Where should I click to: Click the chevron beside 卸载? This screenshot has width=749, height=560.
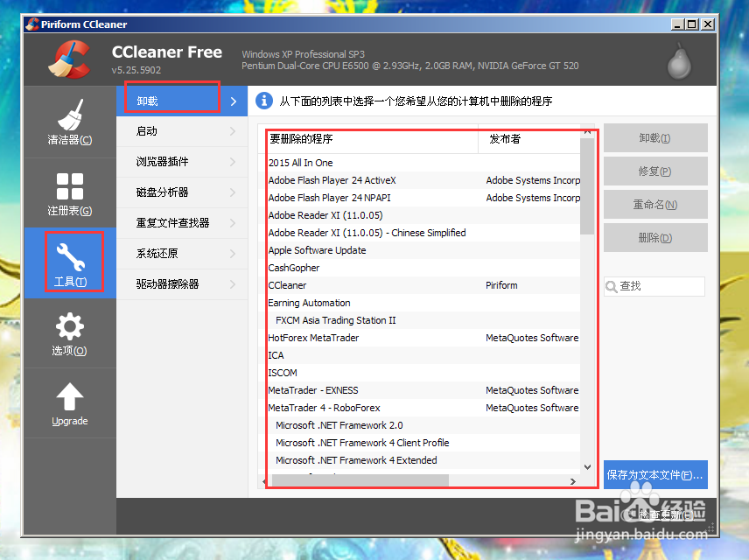(233, 101)
